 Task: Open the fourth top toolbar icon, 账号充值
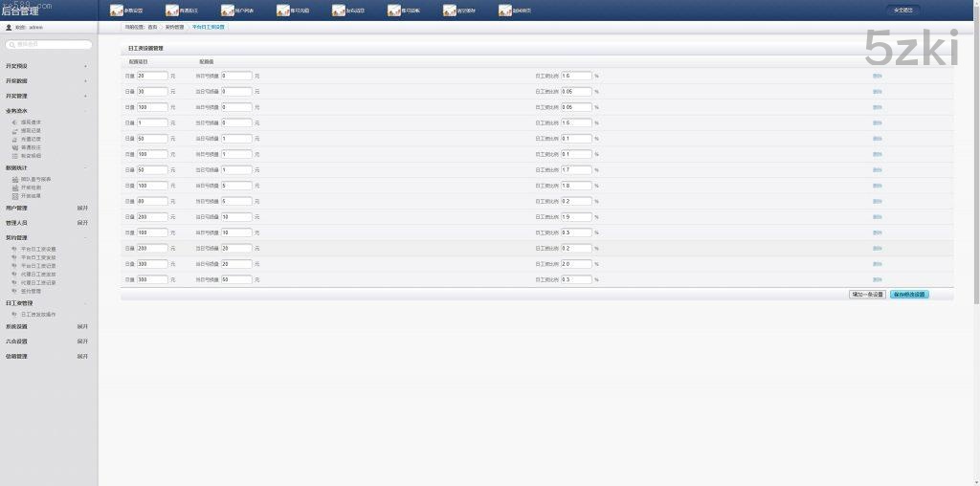[283, 10]
